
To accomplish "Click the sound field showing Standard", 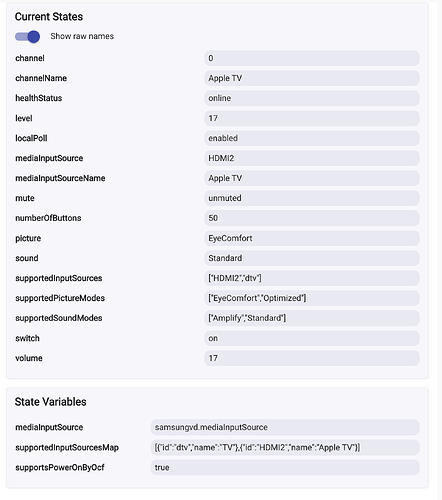I will pyautogui.click(x=312, y=258).
